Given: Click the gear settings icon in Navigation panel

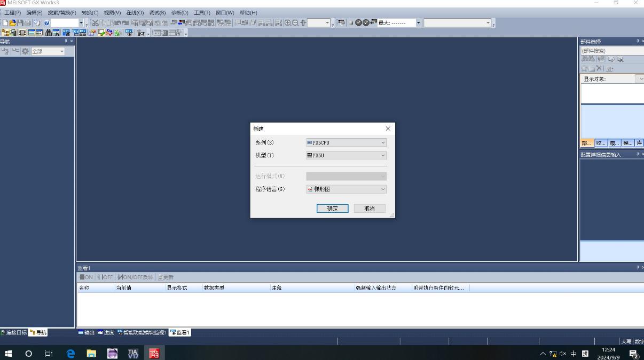Looking at the screenshot, I should coord(25,51).
